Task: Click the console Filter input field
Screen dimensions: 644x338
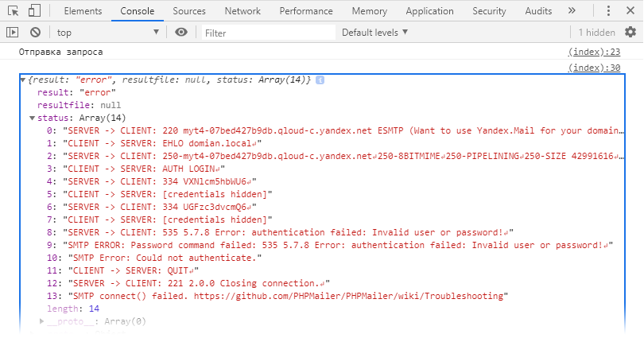Action: coord(266,33)
